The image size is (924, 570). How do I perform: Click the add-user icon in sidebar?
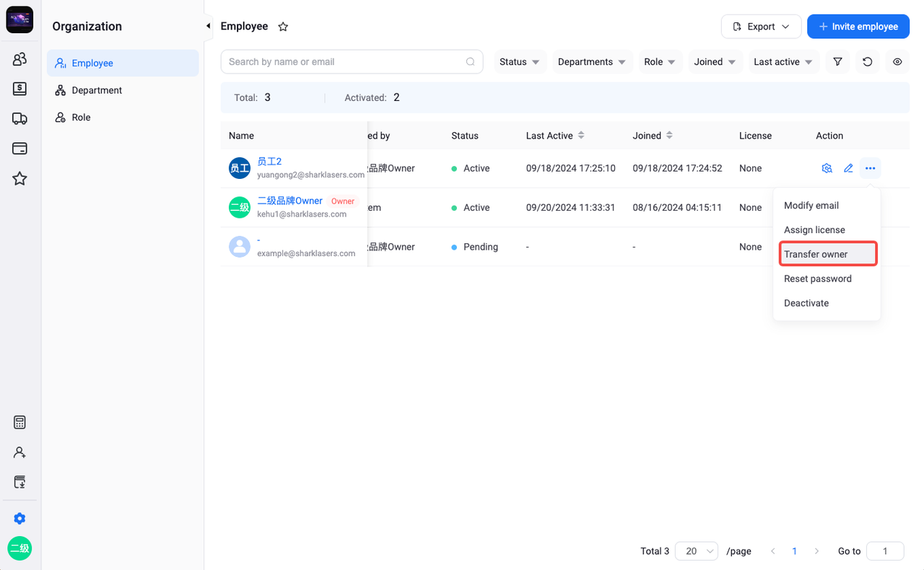coord(19,452)
